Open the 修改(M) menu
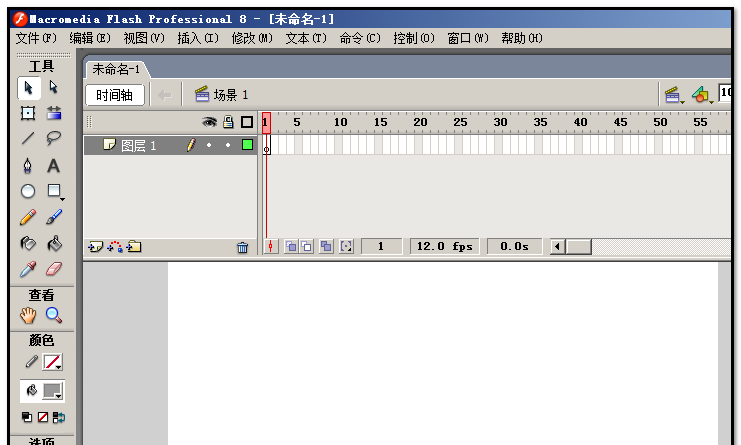741x445 pixels. click(252, 38)
